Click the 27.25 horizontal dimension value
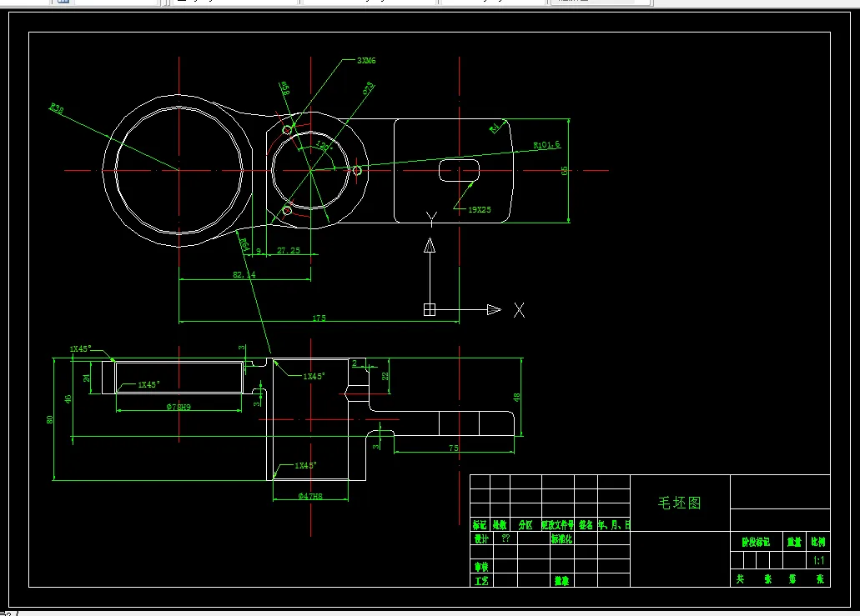The height and width of the screenshot is (616, 860). coord(289,250)
